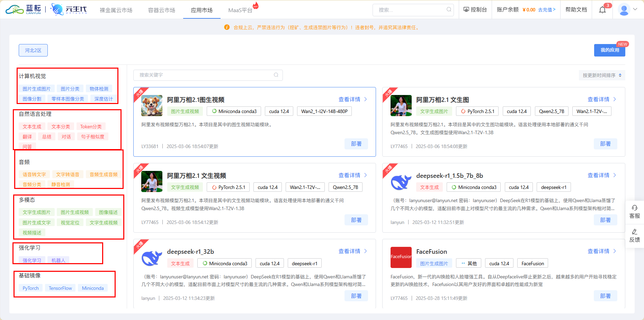Select the 文字生成图片 multimodal tag
The height and width of the screenshot is (320, 644).
pyautogui.click(x=36, y=213)
